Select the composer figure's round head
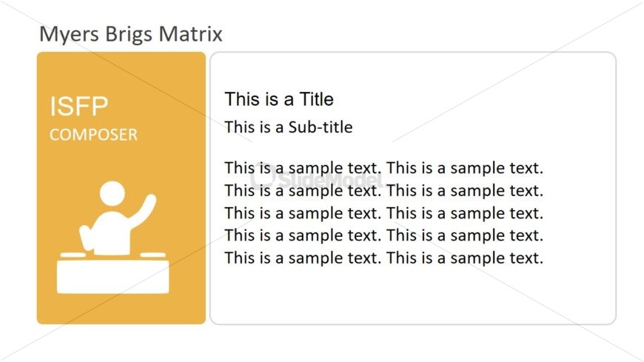644x362 pixels. [112, 193]
